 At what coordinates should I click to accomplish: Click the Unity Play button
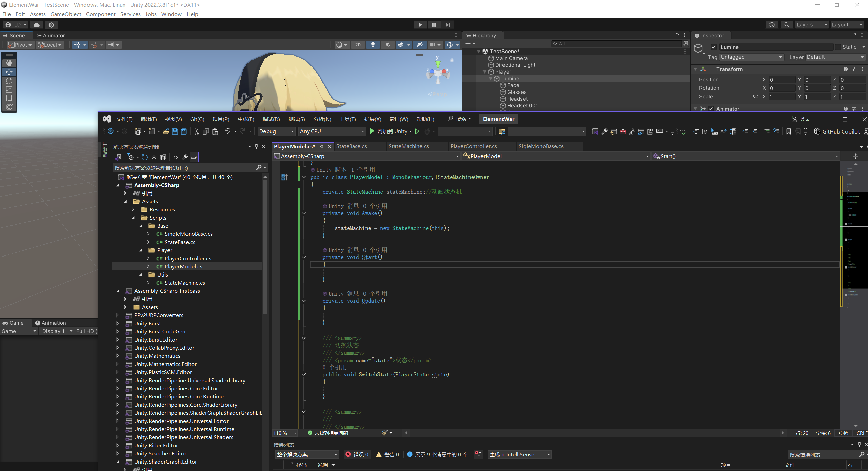point(420,25)
